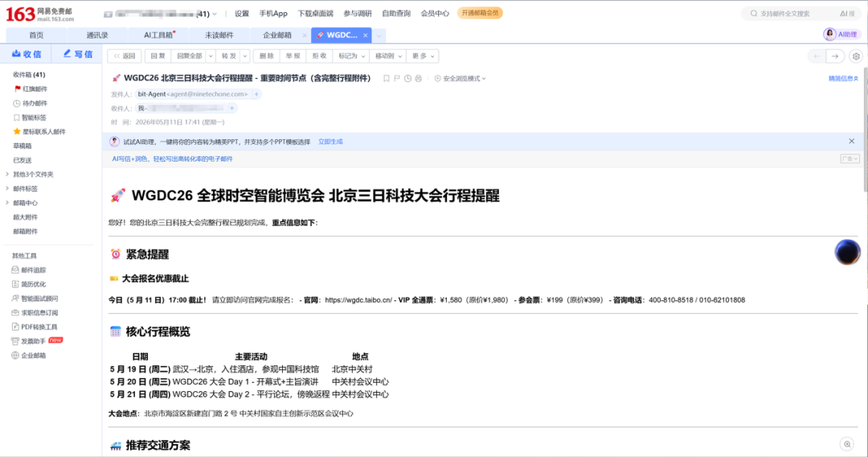Viewport: 868px width, 457px height.
Task: Open the 星标联系人邮件 starred contacts mail
Action: (x=39, y=132)
